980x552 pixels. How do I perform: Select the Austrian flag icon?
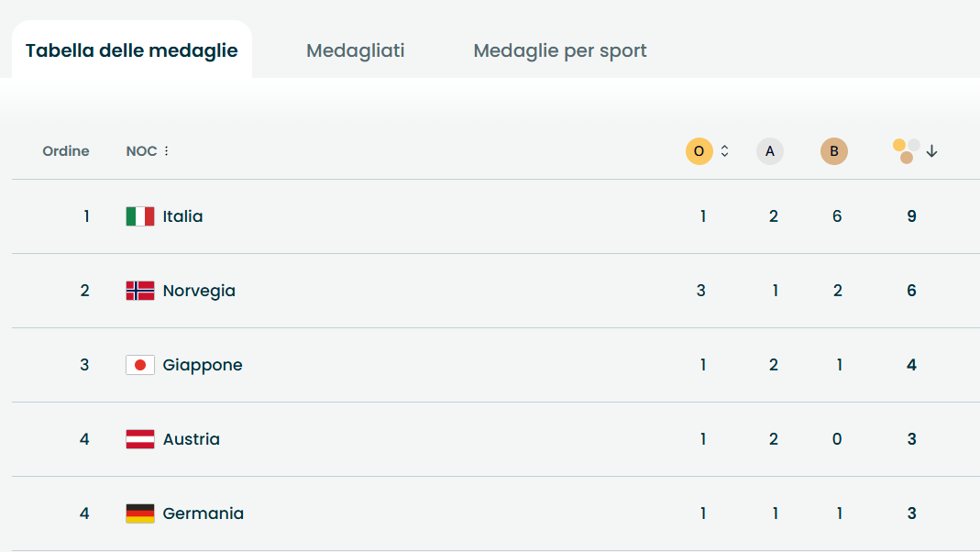tap(138, 439)
